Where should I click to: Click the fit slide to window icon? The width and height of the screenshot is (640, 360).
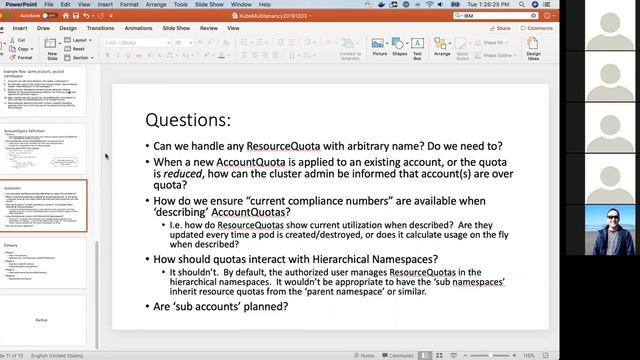click(546, 356)
